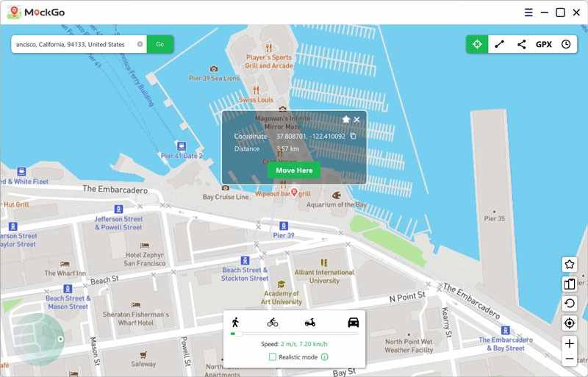
Task: Click the Aquarium of the Bay fish icon
Action: 337,195
